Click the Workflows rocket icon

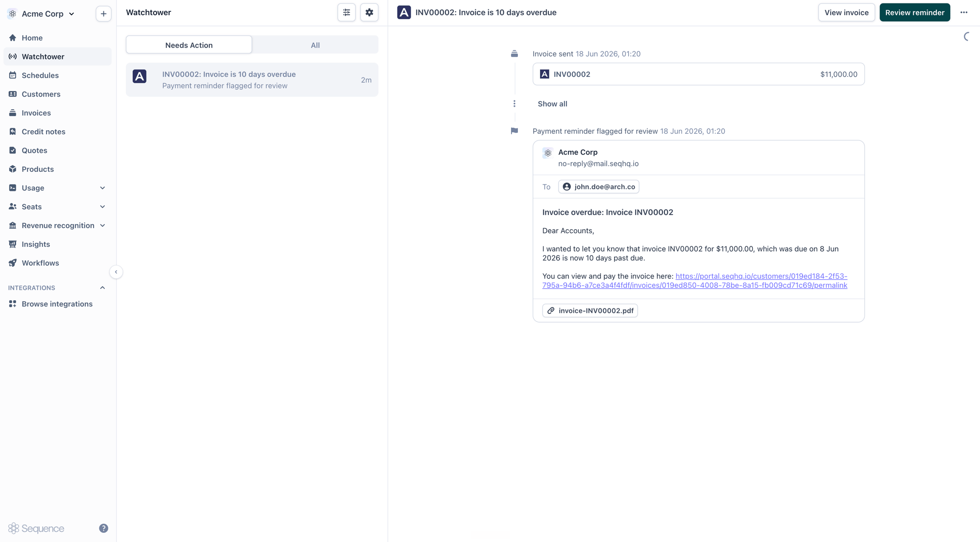coord(13,263)
